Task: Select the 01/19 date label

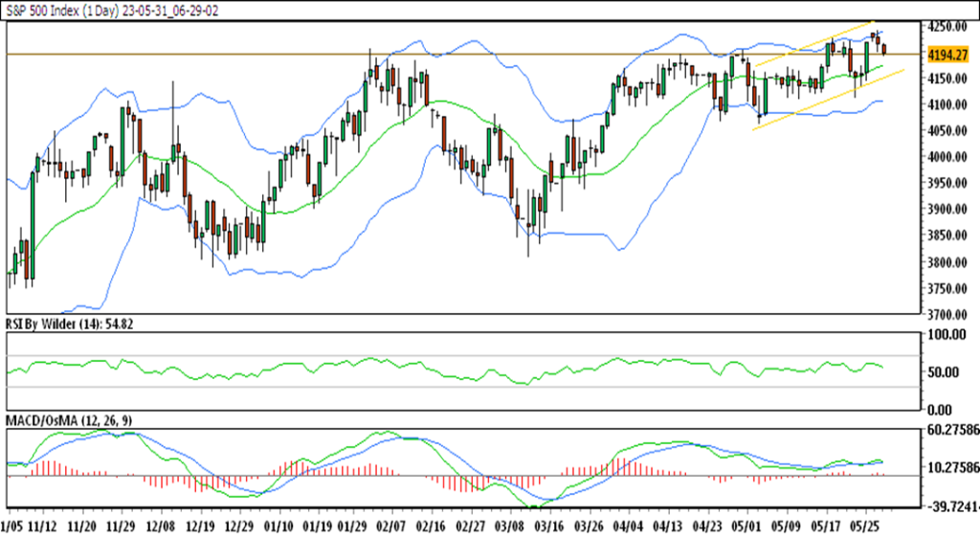Action: coord(317,526)
